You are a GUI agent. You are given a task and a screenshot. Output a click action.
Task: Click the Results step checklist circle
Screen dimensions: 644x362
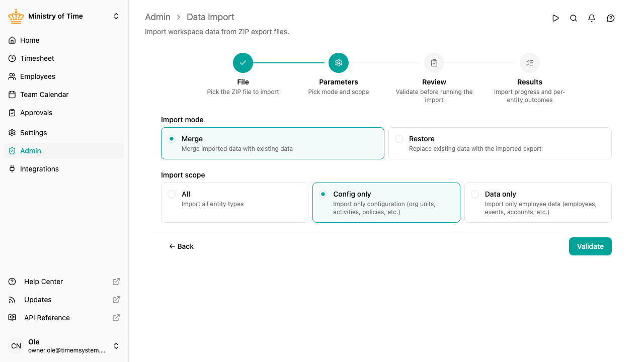tap(530, 63)
